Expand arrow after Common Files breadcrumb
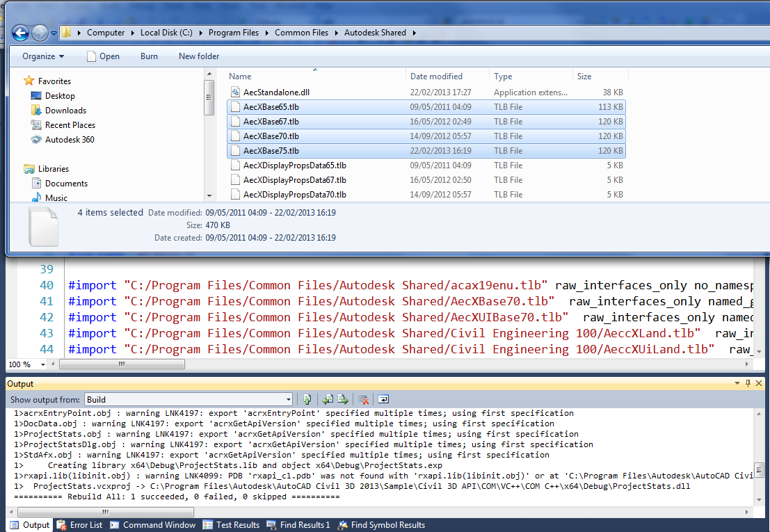This screenshot has width=770, height=532. coord(337,33)
